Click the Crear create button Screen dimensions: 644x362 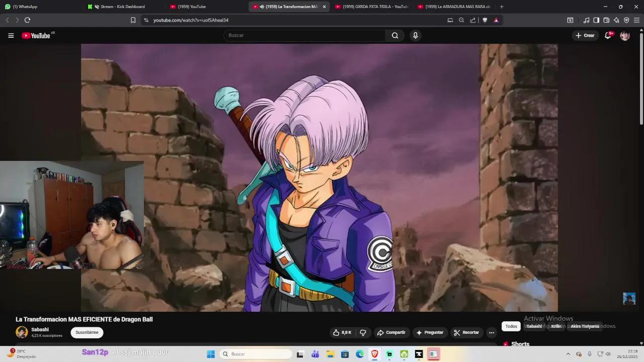[585, 35]
